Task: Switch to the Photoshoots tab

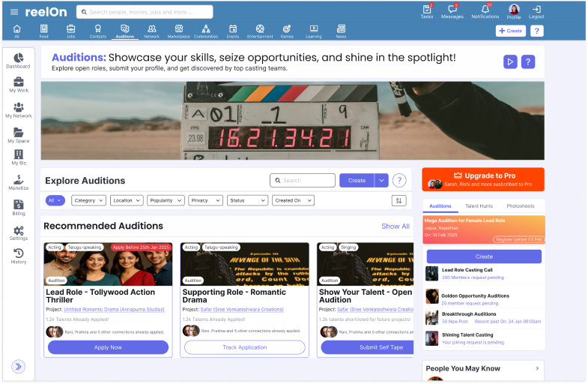Action: pyautogui.click(x=520, y=205)
